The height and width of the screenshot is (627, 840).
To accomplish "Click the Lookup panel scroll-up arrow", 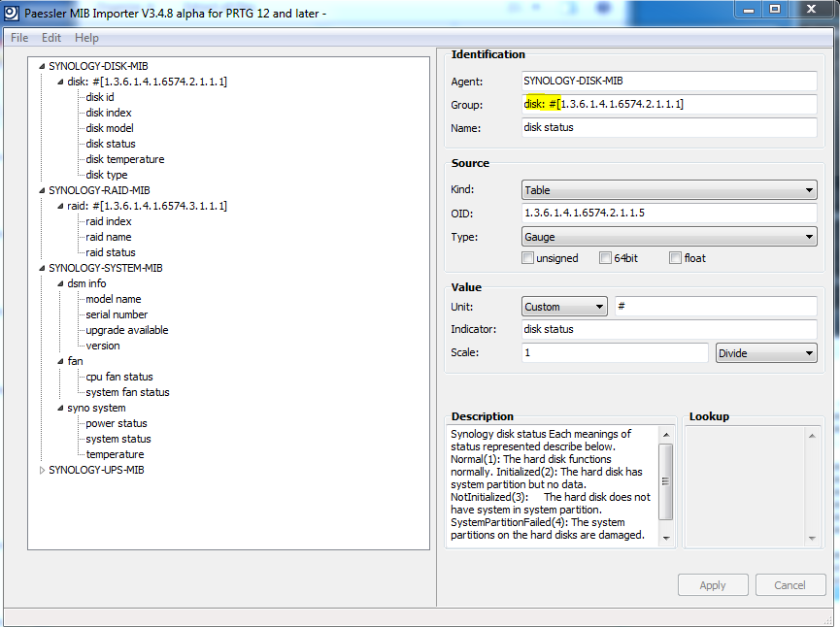I will pos(812,436).
